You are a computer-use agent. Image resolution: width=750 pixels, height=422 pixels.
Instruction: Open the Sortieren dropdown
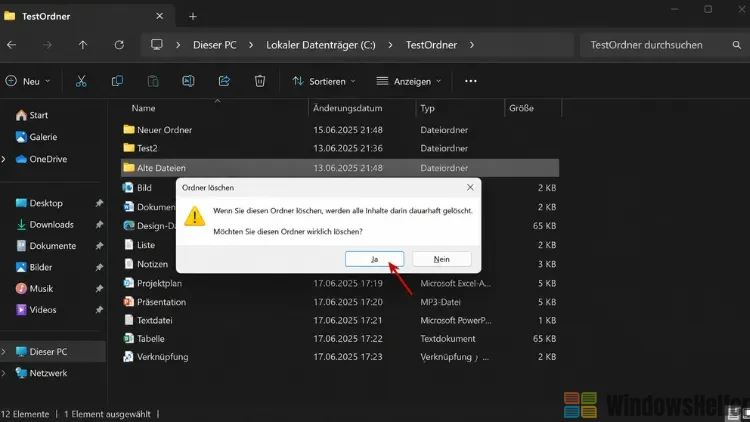[324, 81]
